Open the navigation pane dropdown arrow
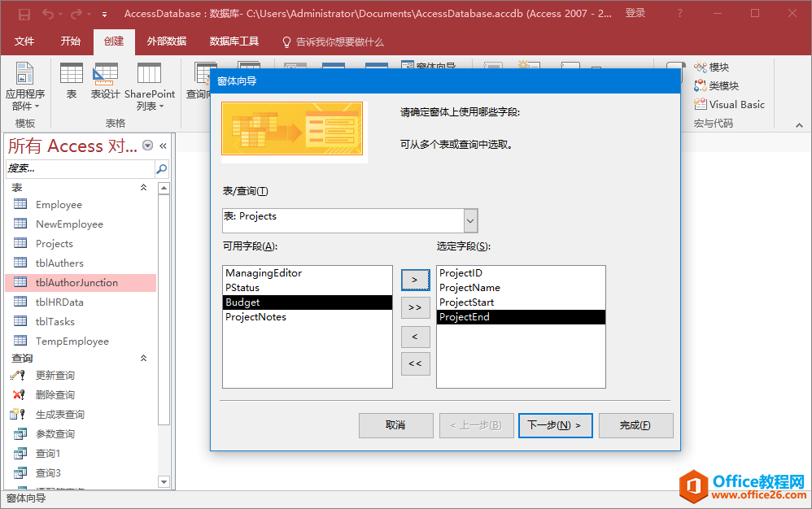Viewport: 812px width, 509px height. click(x=147, y=146)
